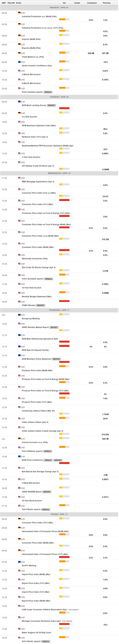
Task: Open the ECB Monetary Policy Statement event
Action: [36, 359]
